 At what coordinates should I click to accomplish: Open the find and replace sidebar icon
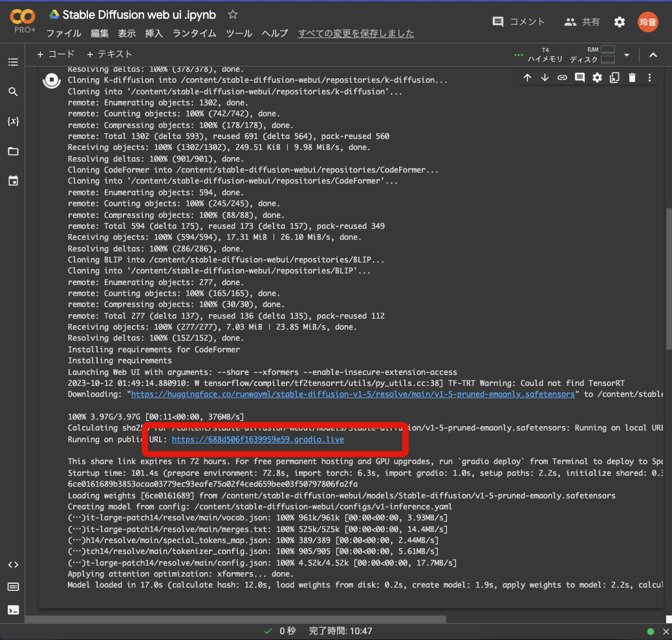click(x=14, y=92)
